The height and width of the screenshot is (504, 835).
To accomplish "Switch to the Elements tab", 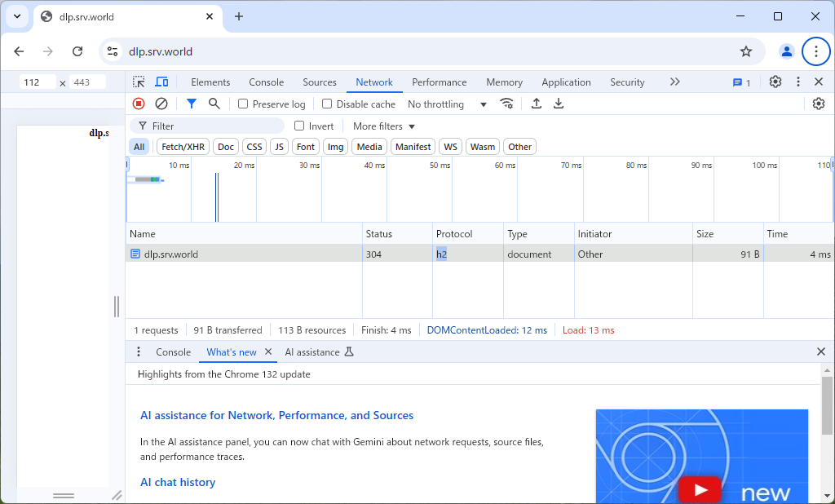I will pyautogui.click(x=210, y=82).
